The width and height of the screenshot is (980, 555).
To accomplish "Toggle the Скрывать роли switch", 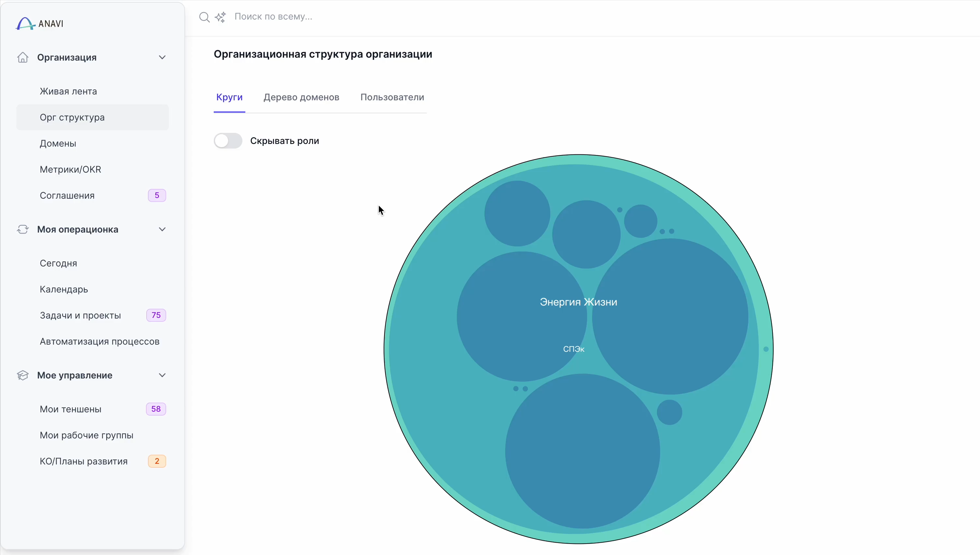I will (x=228, y=141).
